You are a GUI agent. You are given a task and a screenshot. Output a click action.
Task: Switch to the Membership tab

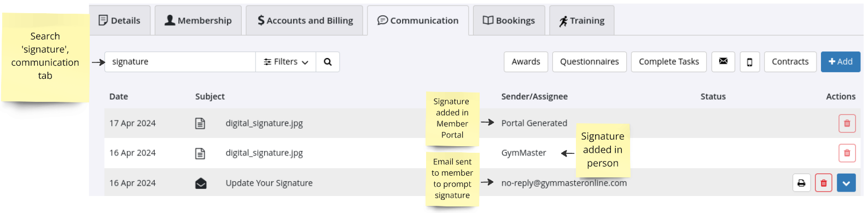point(198,21)
